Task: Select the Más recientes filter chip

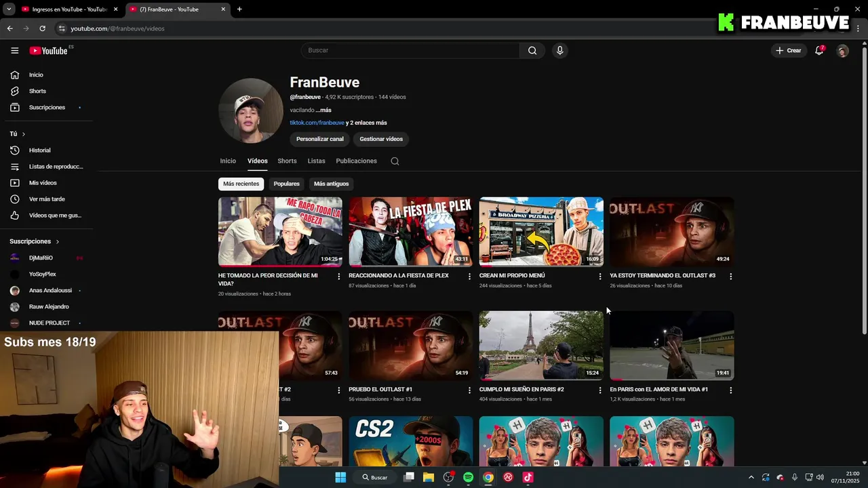Action: coord(241,184)
